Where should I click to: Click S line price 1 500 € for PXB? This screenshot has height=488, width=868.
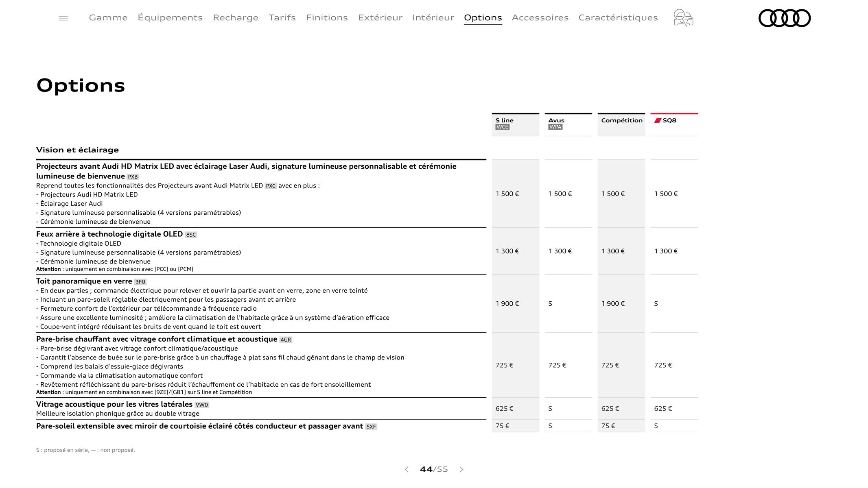(x=507, y=194)
